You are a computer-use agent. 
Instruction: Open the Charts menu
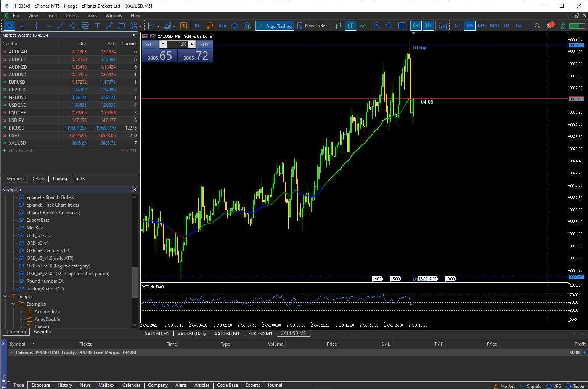(x=72, y=16)
